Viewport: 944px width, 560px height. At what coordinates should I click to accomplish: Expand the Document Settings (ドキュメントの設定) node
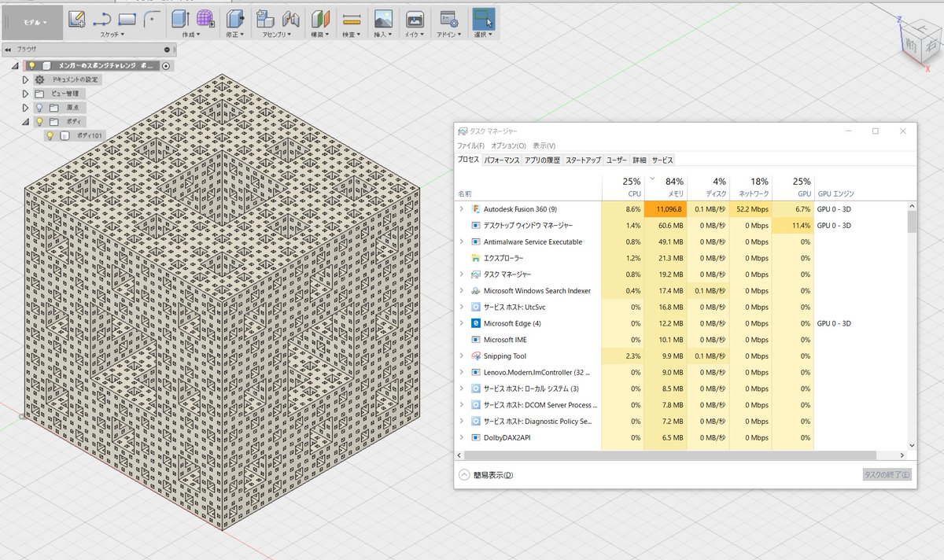(x=25, y=80)
